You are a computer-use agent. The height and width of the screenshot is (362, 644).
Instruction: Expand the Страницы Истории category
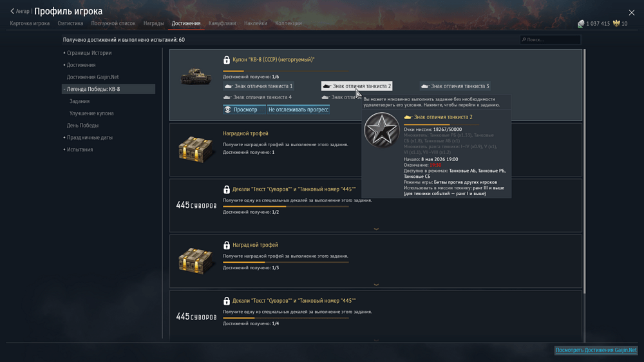pyautogui.click(x=88, y=53)
